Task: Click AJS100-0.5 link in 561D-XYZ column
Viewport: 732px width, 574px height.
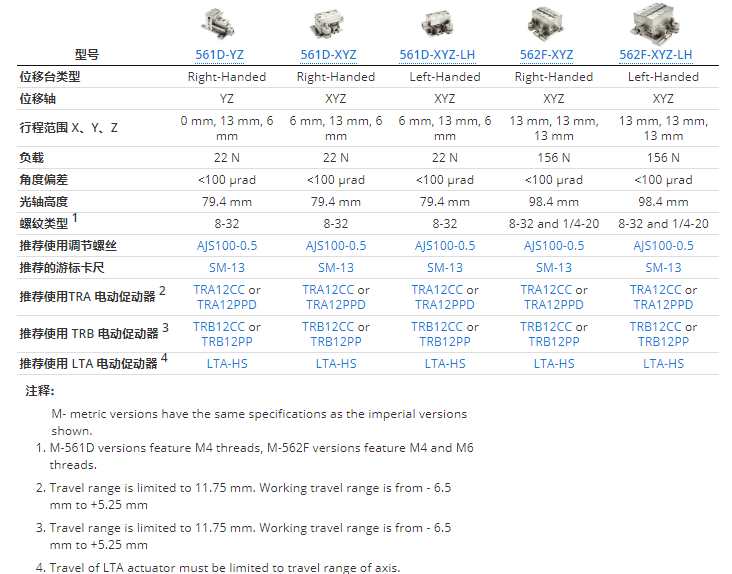Action: pyautogui.click(x=336, y=246)
